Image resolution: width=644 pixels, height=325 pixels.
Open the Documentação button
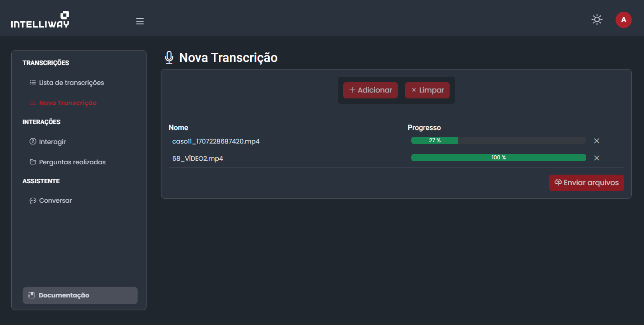(80, 295)
